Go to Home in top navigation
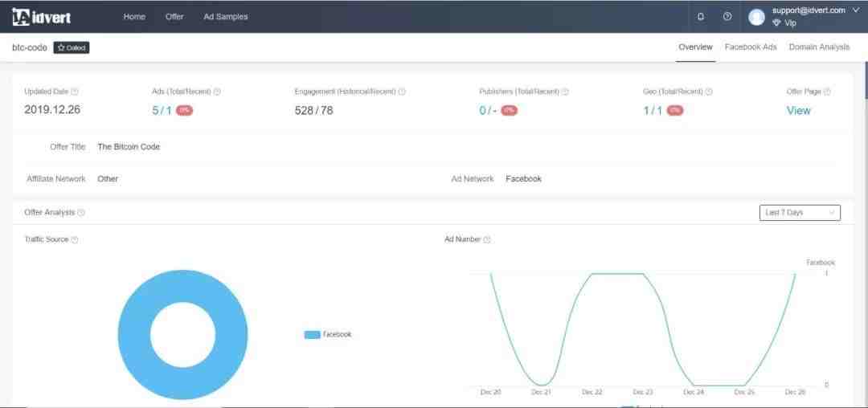Screen dimensions: 868x408 [134, 17]
